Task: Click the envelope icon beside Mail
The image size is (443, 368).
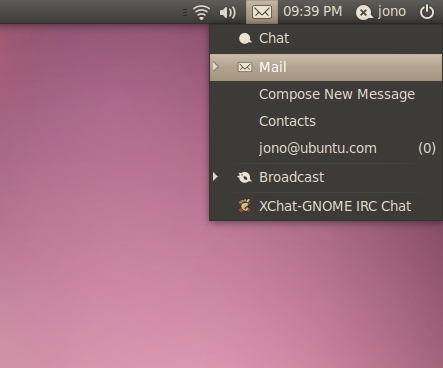Action: coord(245,67)
